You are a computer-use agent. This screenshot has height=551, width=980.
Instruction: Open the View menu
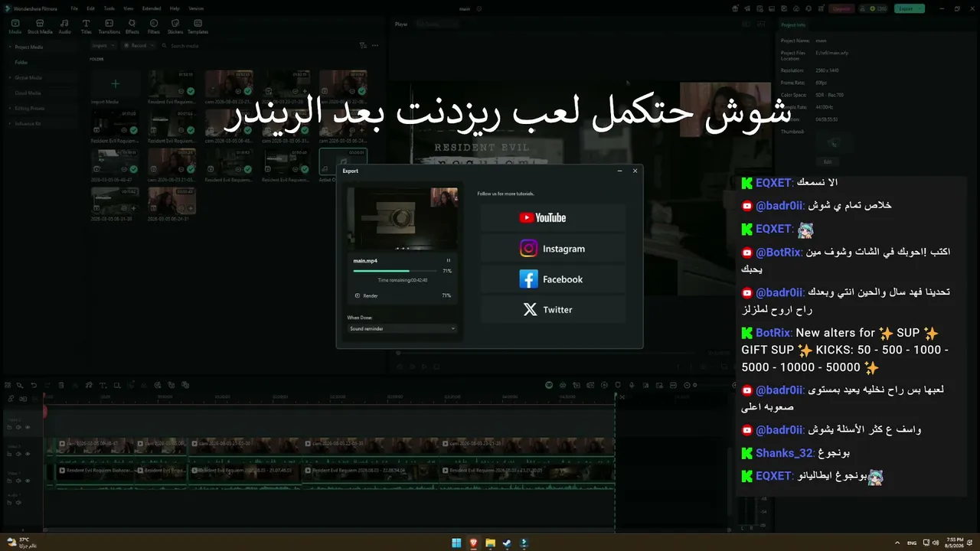127,8
